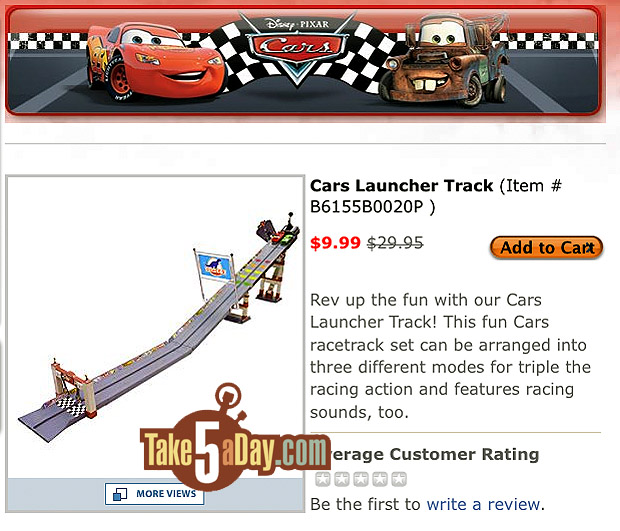Click the MORE VIEWS enlarge icon
The height and width of the screenshot is (531, 620).
point(120,494)
